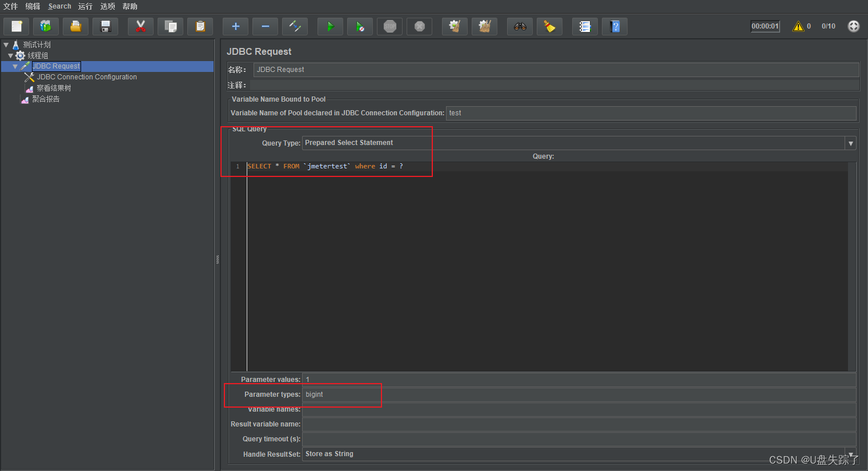Screen dimensions: 868x471
Task: Open the 运行 menu
Action: pyautogui.click(x=85, y=6)
